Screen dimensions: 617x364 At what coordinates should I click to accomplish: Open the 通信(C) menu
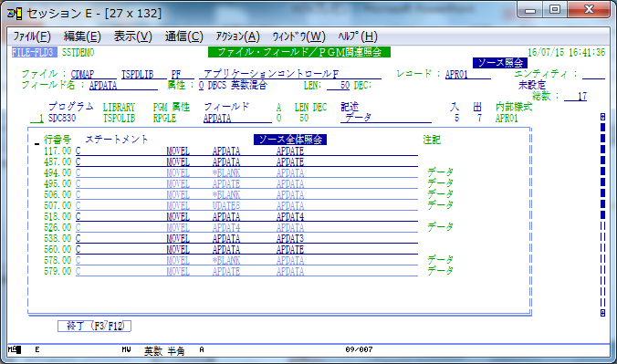tap(183, 36)
